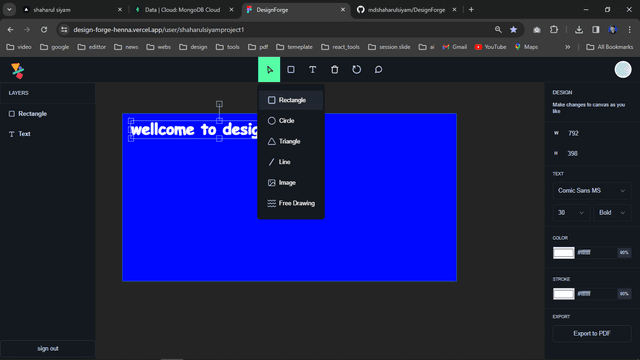
Task: Expand the hidden bookmarks chevron
Action: click(x=567, y=47)
